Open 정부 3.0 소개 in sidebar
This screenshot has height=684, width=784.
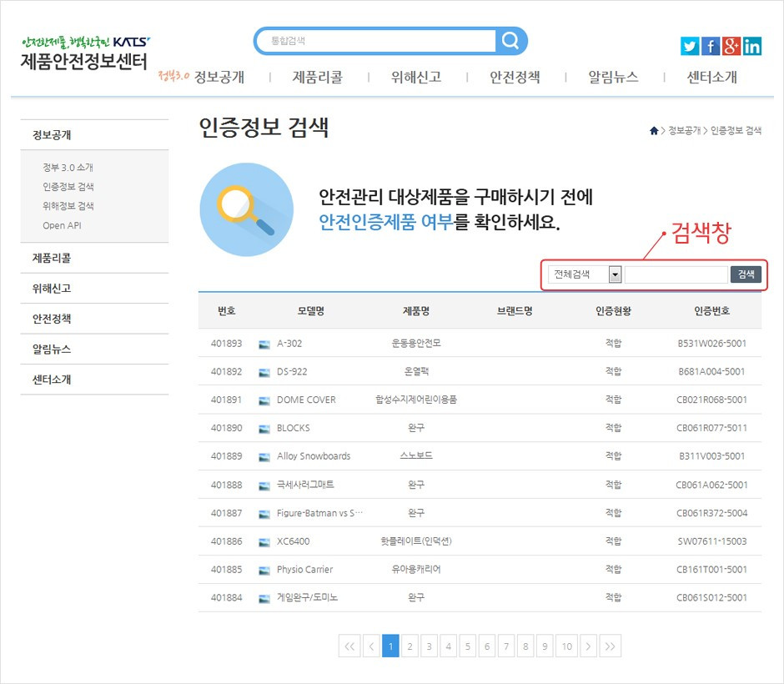pos(68,167)
